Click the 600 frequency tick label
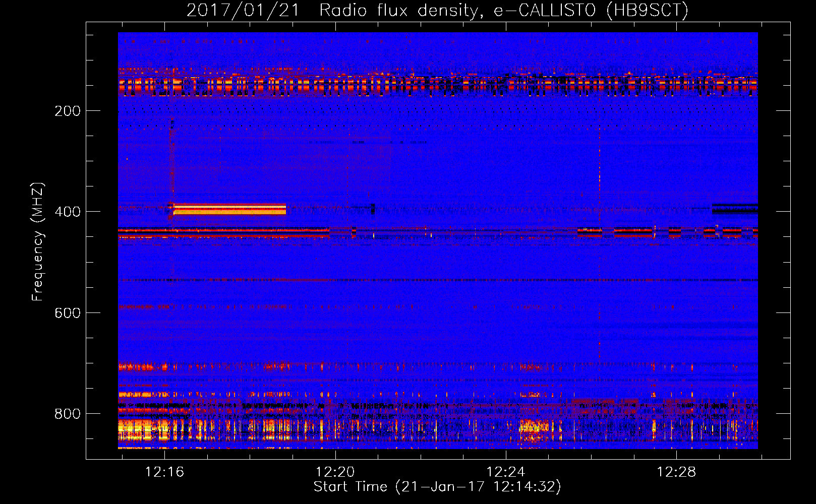 [x=68, y=313]
